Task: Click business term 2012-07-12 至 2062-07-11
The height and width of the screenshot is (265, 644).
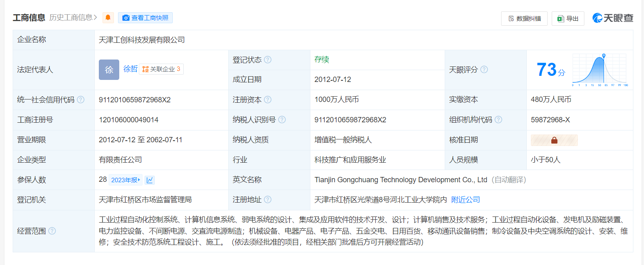Action: (x=140, y=140)
